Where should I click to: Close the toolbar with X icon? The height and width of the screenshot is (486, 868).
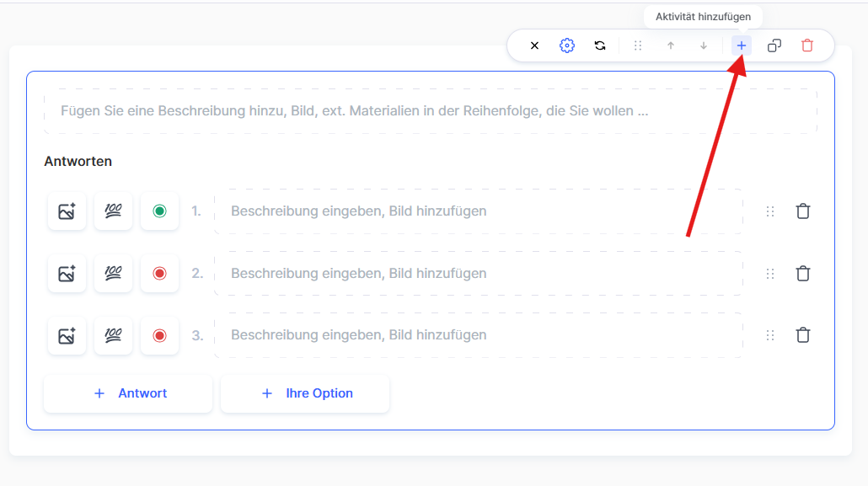tap(534, 45)
